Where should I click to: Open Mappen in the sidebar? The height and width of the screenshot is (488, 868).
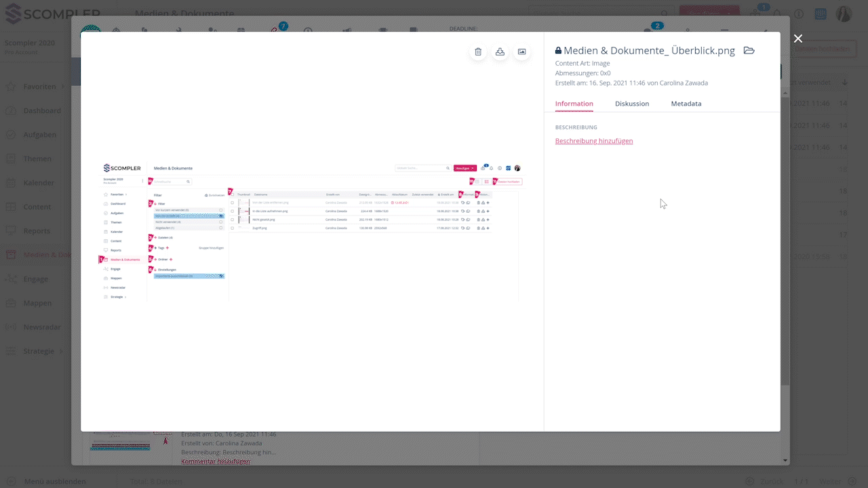pos(37,303)
